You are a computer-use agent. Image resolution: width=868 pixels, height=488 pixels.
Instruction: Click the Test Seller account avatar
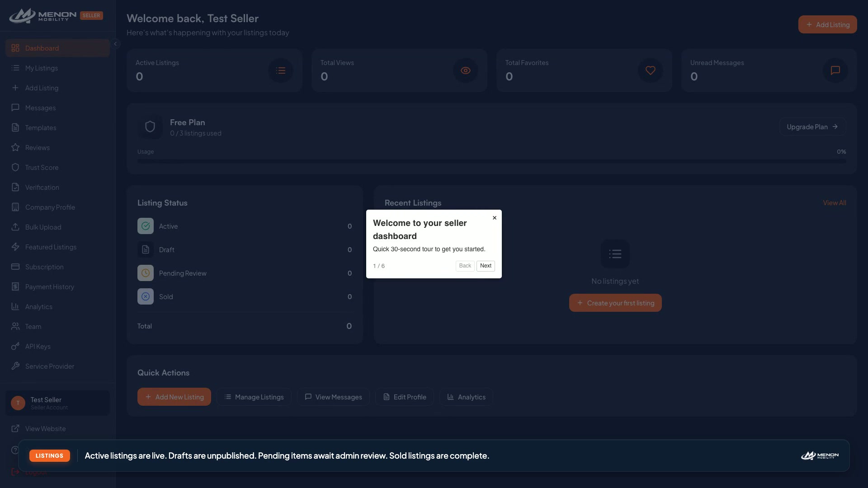[18, 403]
